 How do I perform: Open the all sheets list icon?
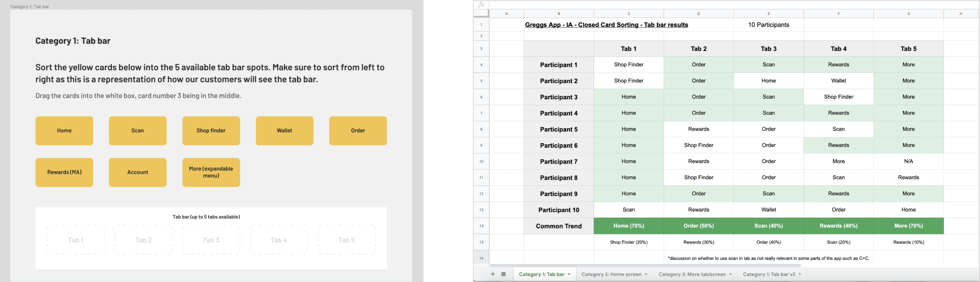tap(503, 274)
